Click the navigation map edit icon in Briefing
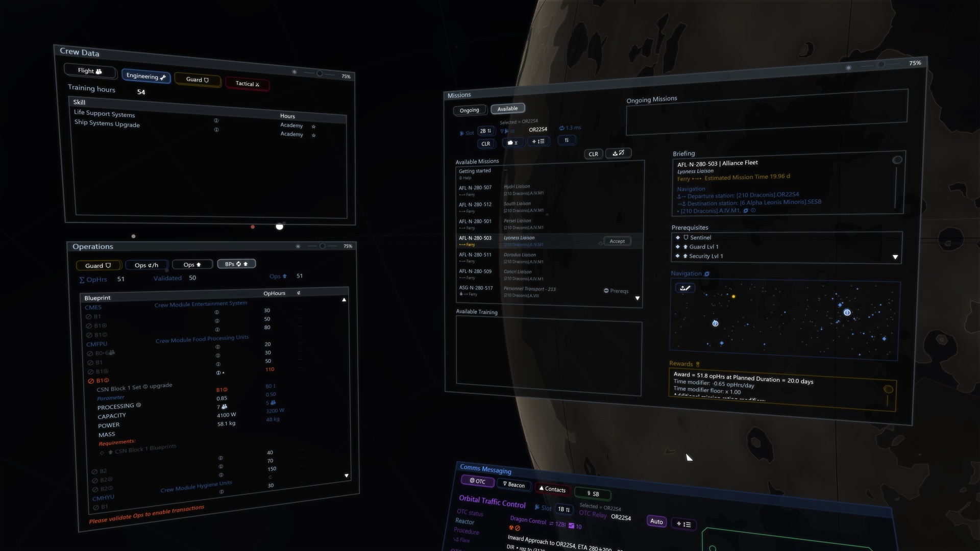The width and height of the screenshot is (980, 551). click(x=685, y=288)
